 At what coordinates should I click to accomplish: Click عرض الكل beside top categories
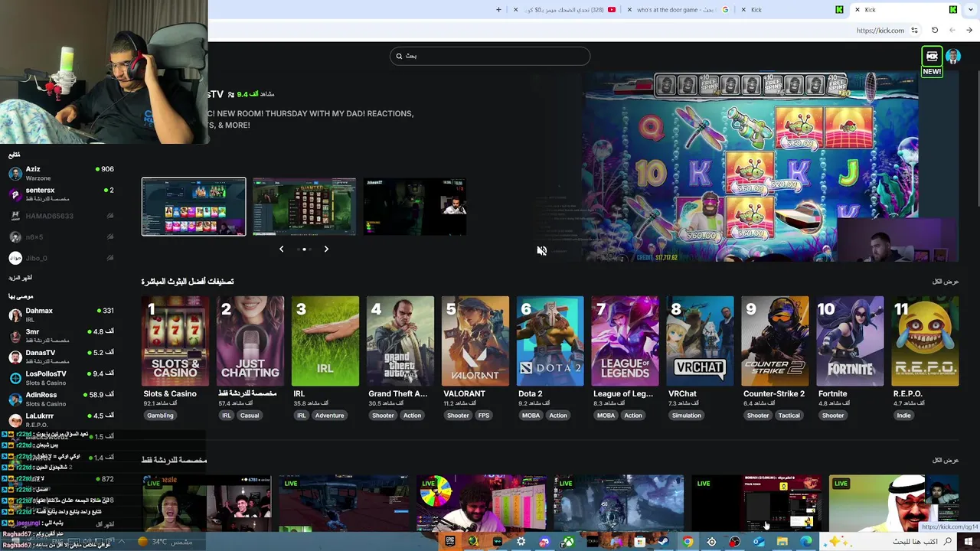tap(946, 282)
